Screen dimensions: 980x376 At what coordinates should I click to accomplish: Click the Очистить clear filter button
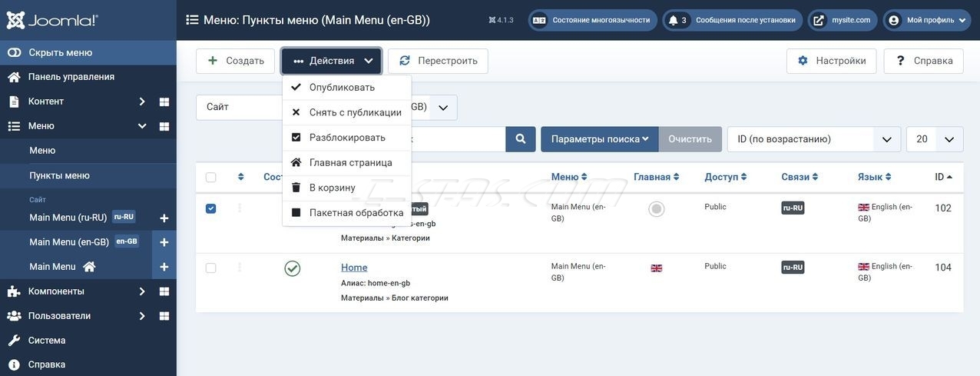coord(690,139)
